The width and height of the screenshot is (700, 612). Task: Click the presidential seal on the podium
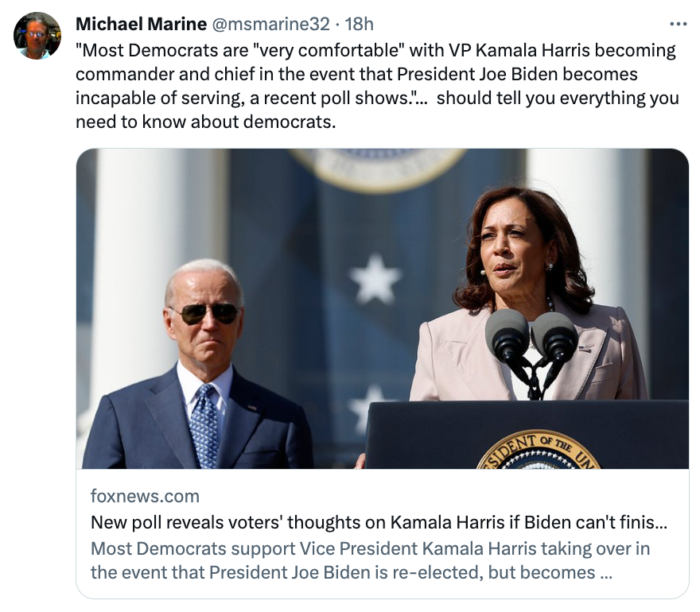click(x=539, y=451)
